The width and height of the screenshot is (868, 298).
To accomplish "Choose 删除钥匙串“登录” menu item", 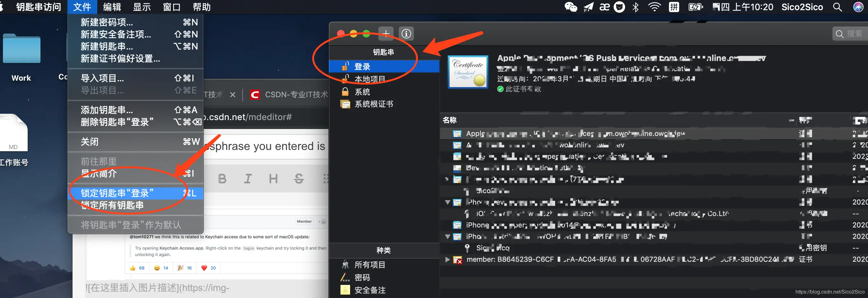I will point(135,122).
